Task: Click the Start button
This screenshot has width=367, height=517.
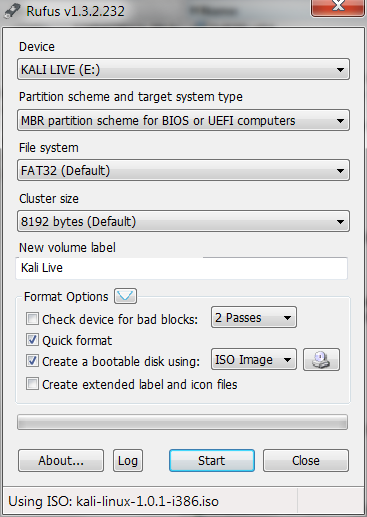Action: click(212, 461)
